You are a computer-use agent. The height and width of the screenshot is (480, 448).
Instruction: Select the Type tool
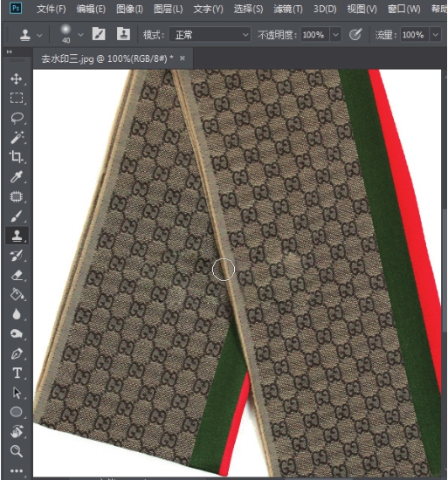(x=17, y=374)
